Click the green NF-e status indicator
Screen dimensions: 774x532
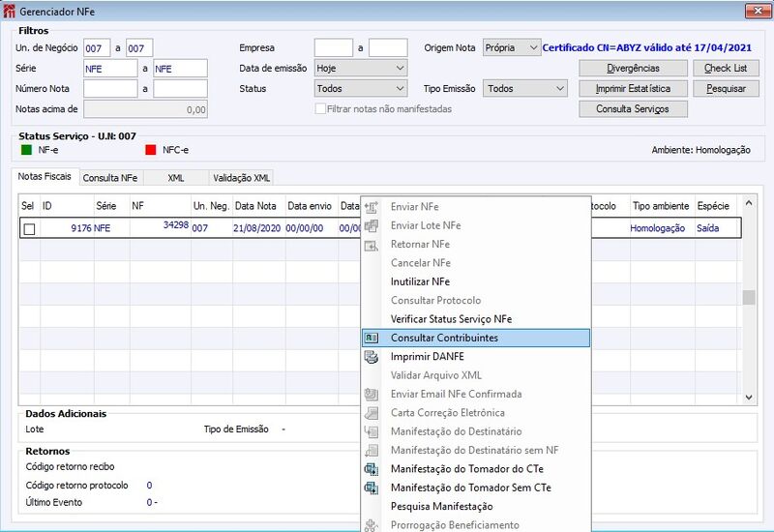click(26, 150)
